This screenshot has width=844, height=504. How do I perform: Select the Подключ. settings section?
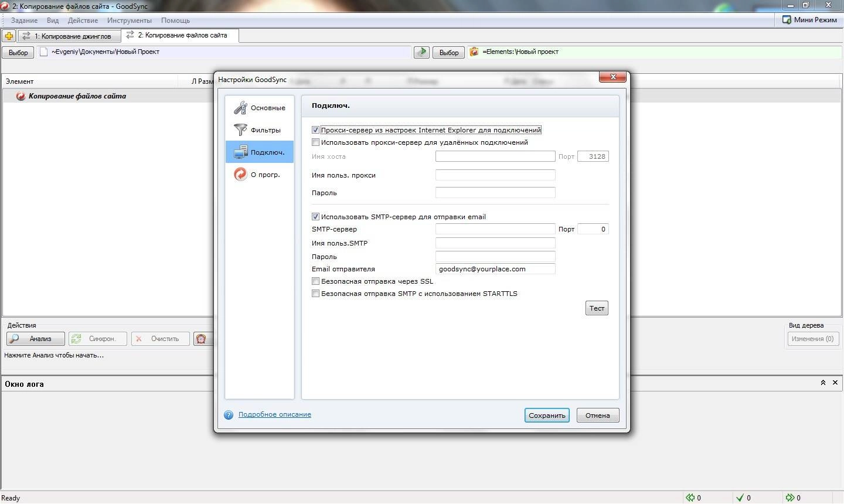click(x=260, y=152)
